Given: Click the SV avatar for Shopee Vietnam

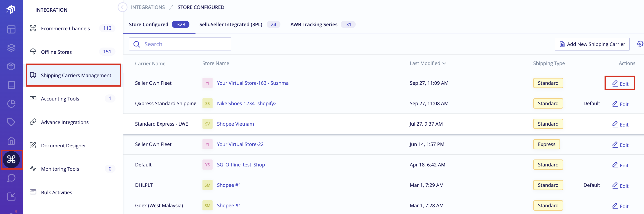Looking at the screenshot, I should (207, 124).
